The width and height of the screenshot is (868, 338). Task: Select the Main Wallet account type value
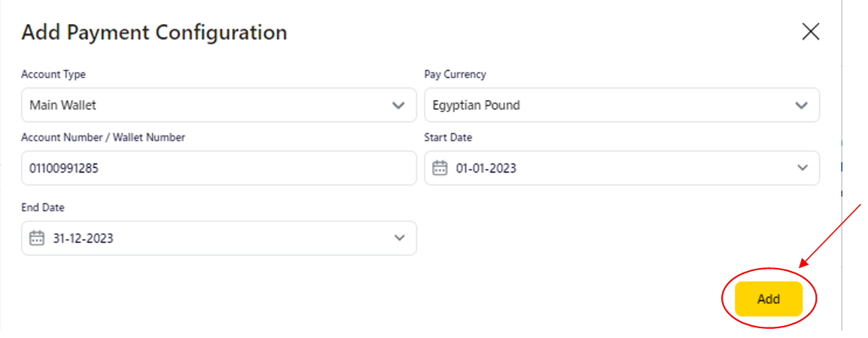[x=63, y=105]
